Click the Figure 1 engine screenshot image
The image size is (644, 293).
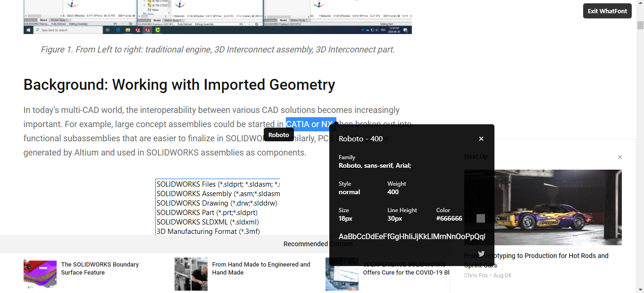(x=217, y=17)
